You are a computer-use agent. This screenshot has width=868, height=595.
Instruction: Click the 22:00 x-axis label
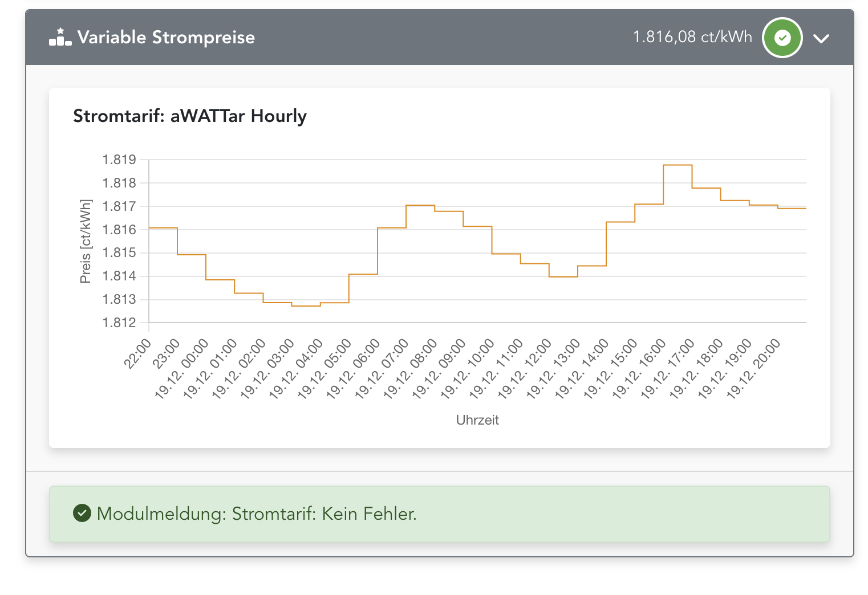pyautogui.click(x=138, y=354)
